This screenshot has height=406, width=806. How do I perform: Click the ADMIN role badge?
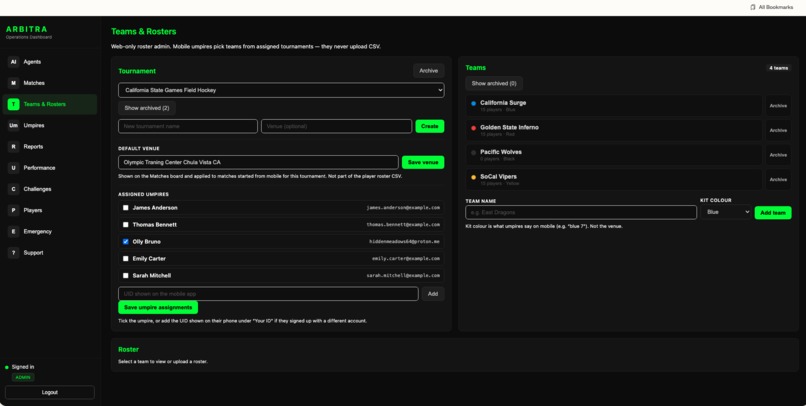(23, 377)
